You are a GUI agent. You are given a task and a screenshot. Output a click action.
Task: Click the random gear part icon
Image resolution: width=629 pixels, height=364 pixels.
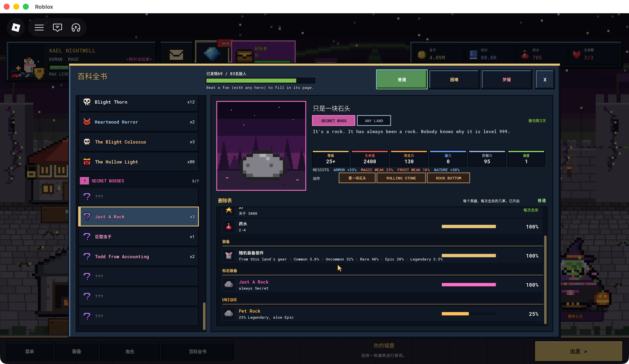pyautogui.click(x=229, y=256)
